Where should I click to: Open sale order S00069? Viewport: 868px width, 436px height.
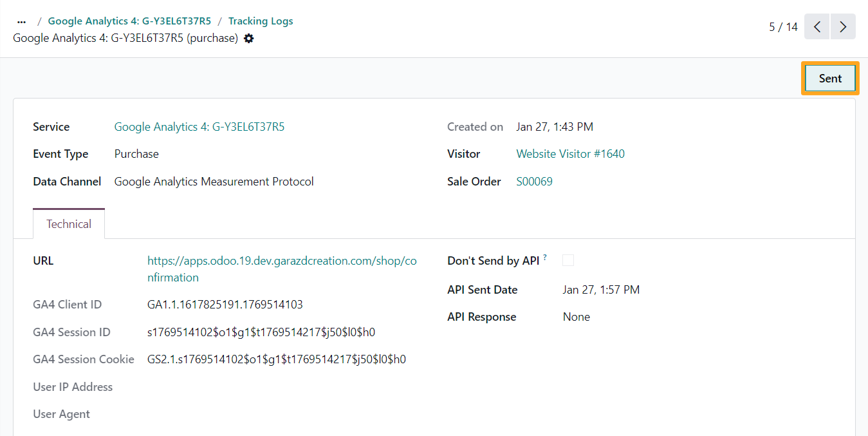(534, 182)
